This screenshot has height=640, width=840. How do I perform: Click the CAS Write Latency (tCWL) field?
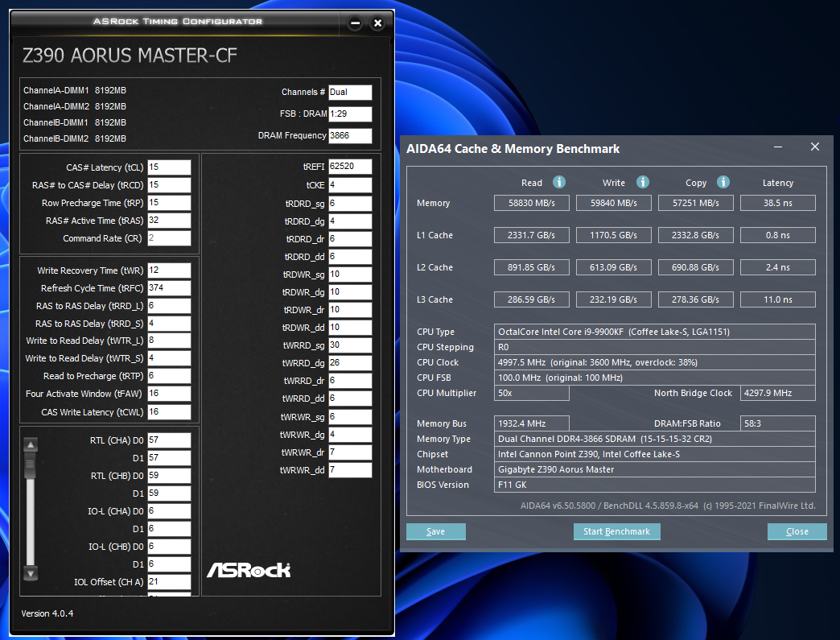tap(169, 411)
